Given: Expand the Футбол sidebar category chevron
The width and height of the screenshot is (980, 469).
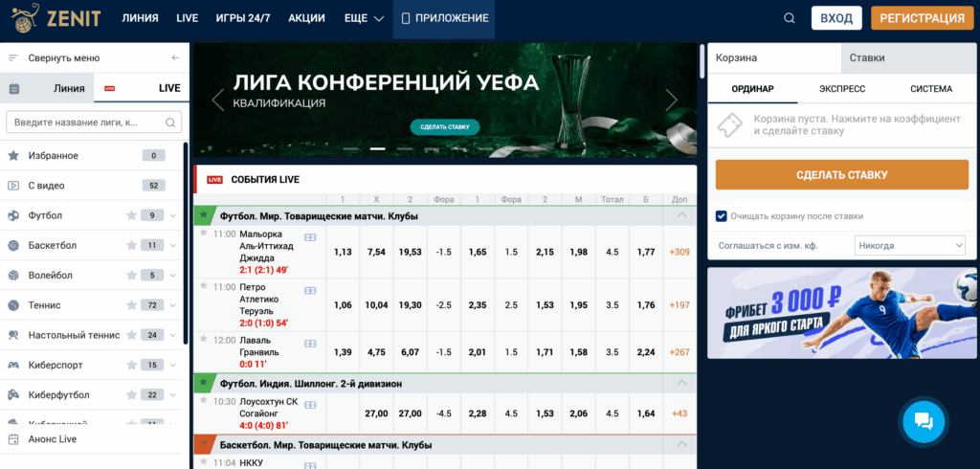Looking at the screenshot, I should [x=173, y=215].
